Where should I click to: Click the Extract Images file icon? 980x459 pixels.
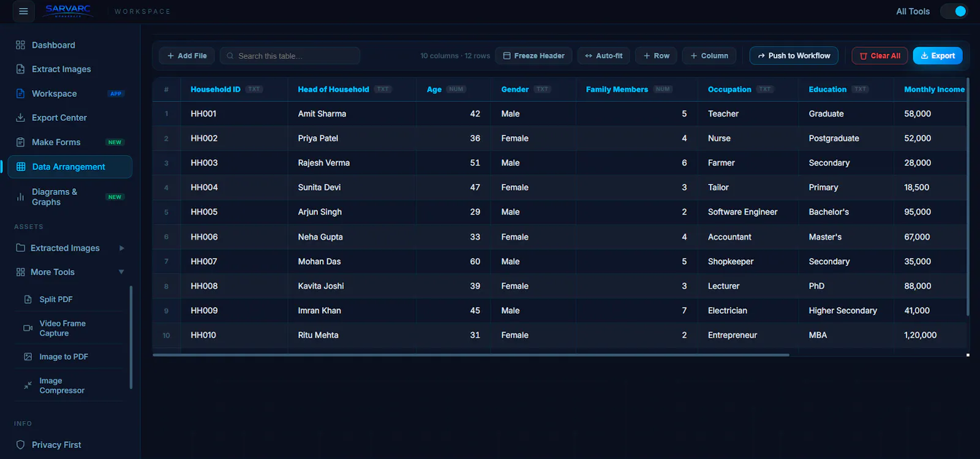(20, 69)
